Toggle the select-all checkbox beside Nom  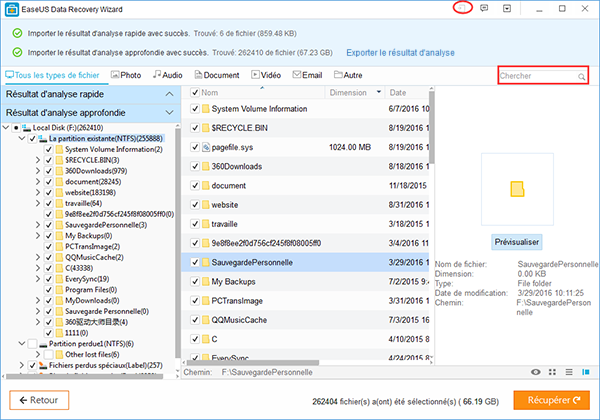pos(195,93)
